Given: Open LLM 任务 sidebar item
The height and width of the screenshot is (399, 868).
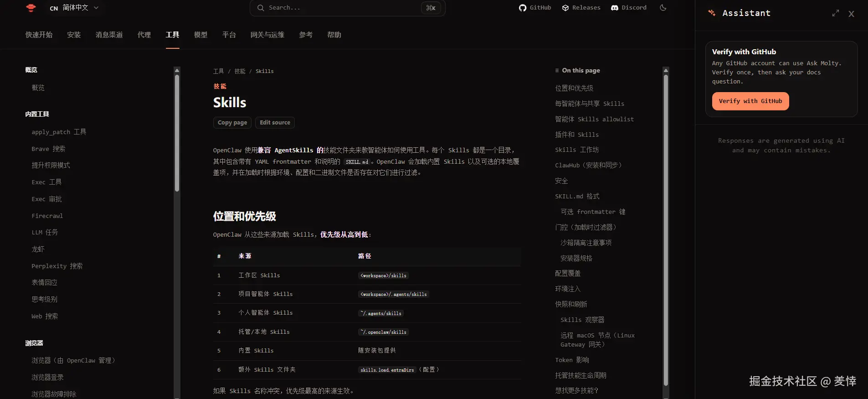Looking at the screenshot, I should coord(45,232).
